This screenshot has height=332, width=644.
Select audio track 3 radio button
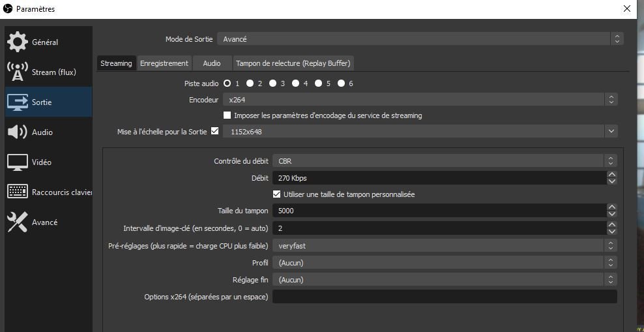tap(272, 83)
